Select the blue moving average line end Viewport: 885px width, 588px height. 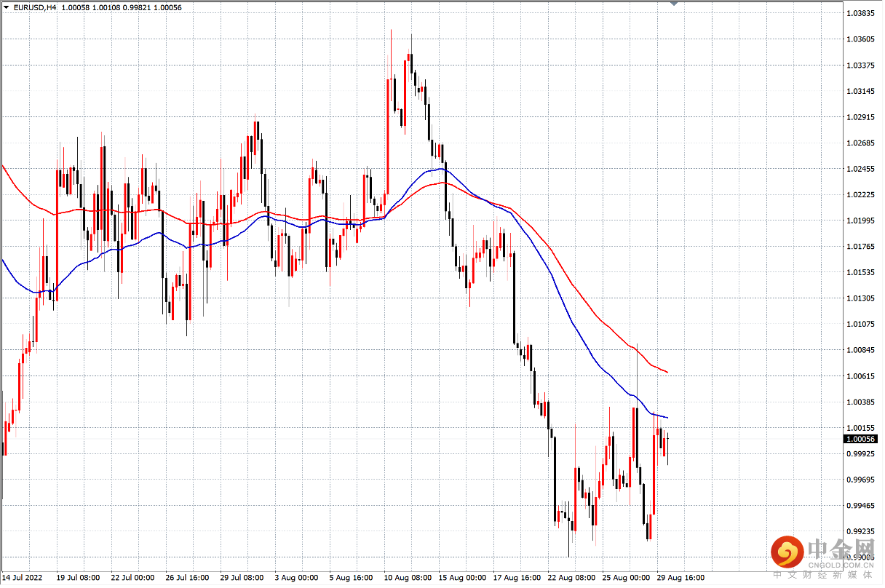pos(666,417)
